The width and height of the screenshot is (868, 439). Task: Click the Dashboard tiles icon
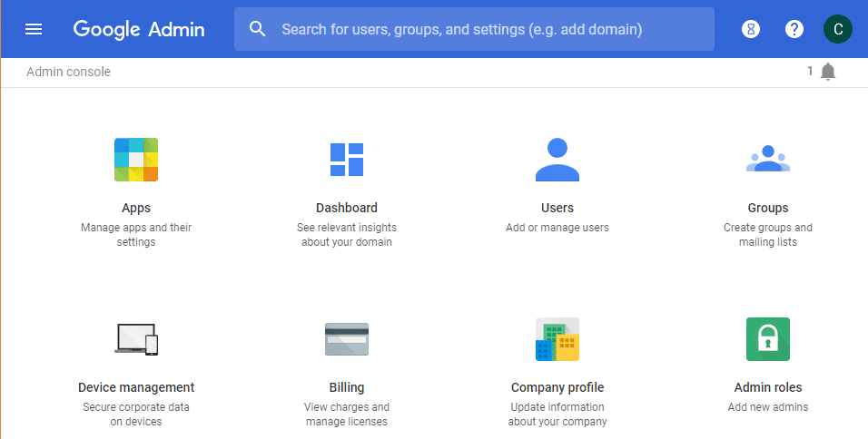click(347, 160)
